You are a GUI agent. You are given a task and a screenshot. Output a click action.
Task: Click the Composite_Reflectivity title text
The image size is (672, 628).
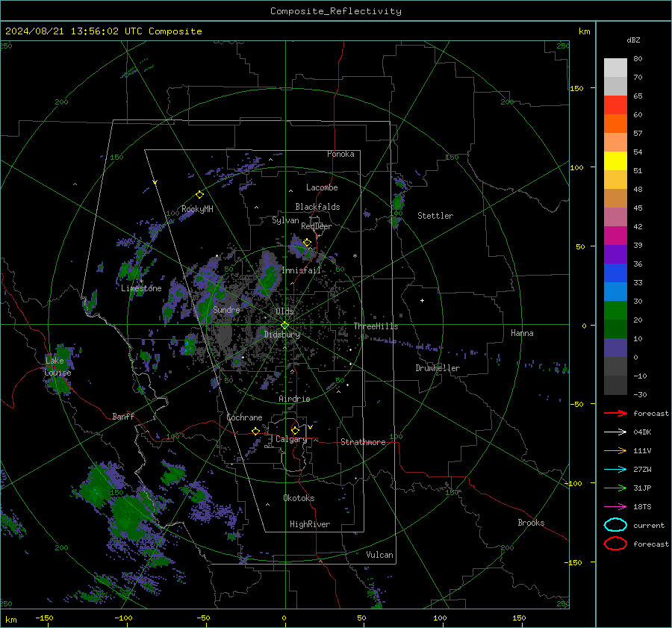pyautogui.click(x=336, y=11)
